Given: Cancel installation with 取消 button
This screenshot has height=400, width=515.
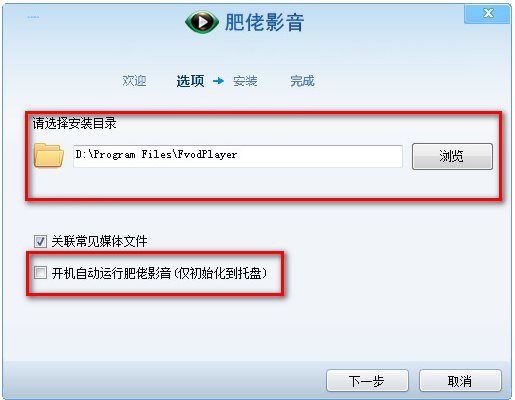Looking at the screenshot, I should click(x=460, y=380).
